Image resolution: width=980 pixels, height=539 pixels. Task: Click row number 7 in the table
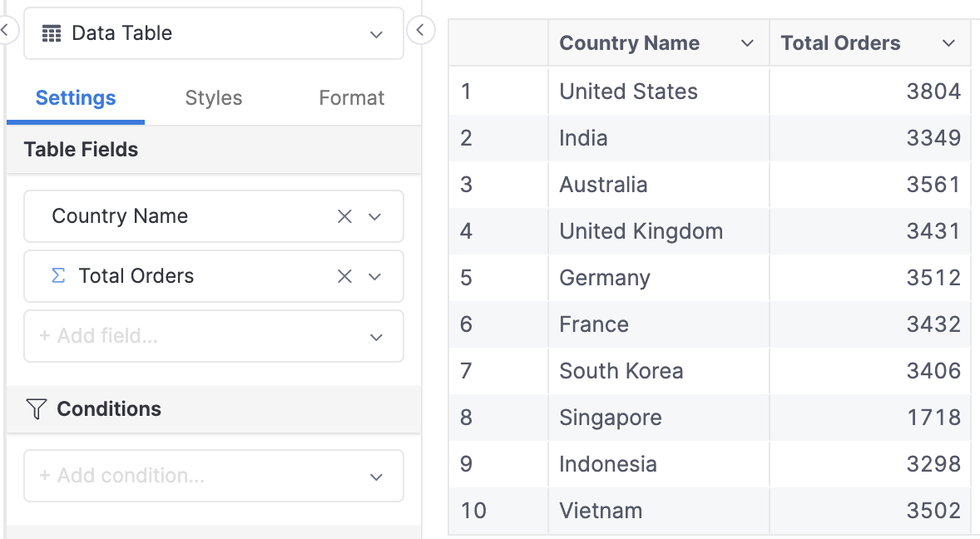pos(466,371)
